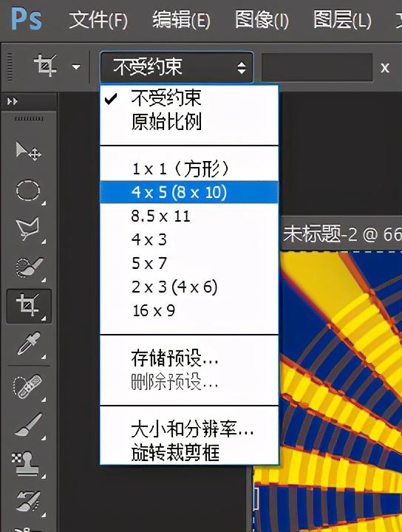Image resolution: width=402 pixels, height=532 pixels.
Task: Choose 大小和分辨率... menu entry
Action: click(189, 429)
